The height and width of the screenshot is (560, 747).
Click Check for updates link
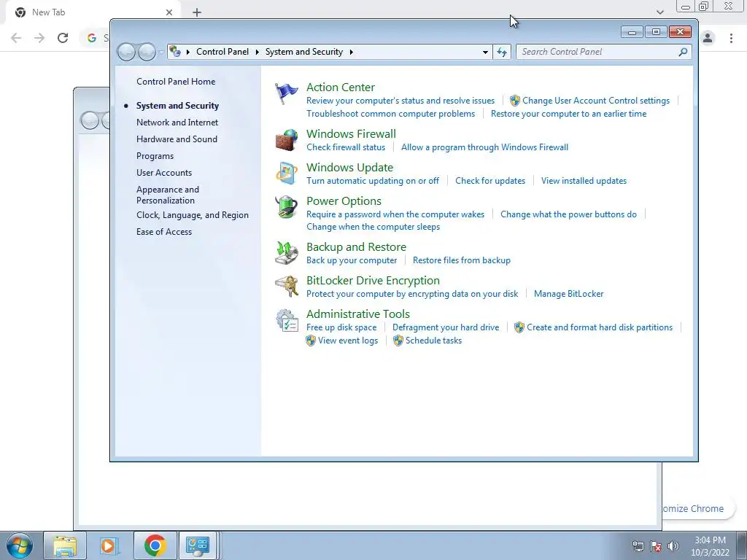coord(490,181)
